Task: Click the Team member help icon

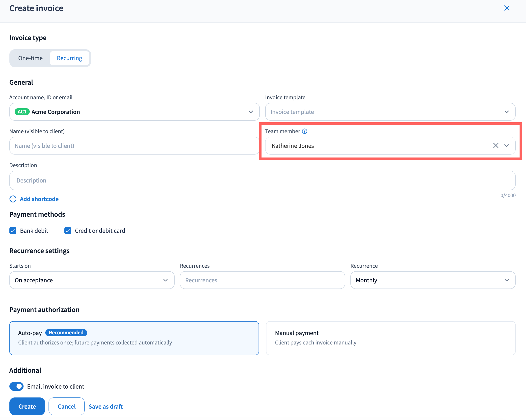Action: coord(305,131)
